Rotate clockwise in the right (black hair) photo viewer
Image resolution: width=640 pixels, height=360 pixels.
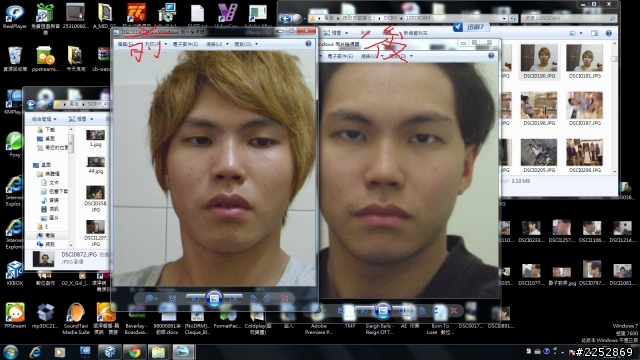click(436, 311)
